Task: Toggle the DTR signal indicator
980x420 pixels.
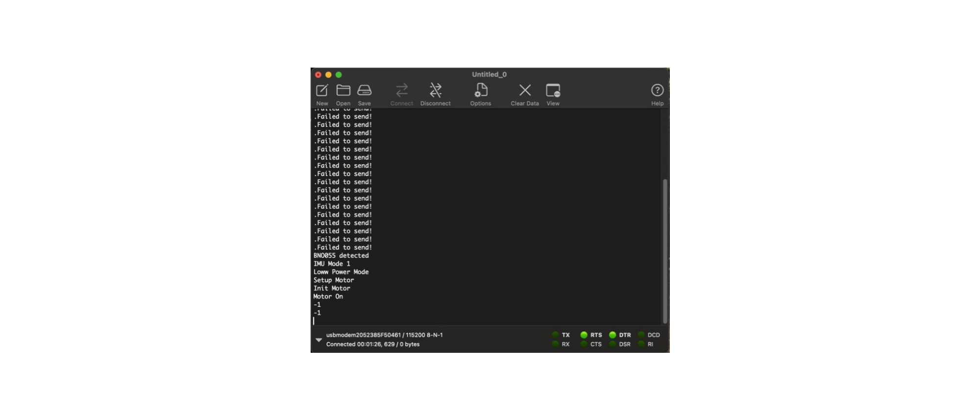Action: pyautogui.click(x=612, y=335)
